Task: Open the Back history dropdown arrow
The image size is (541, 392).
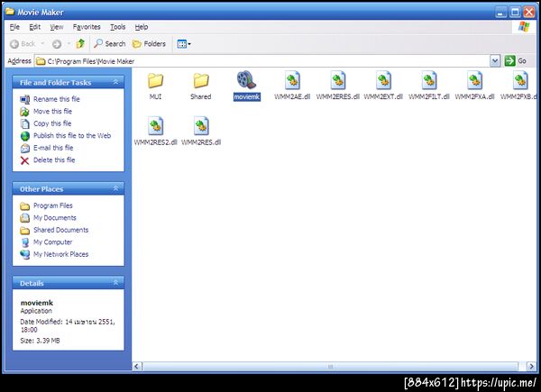Action: point(42,44)
